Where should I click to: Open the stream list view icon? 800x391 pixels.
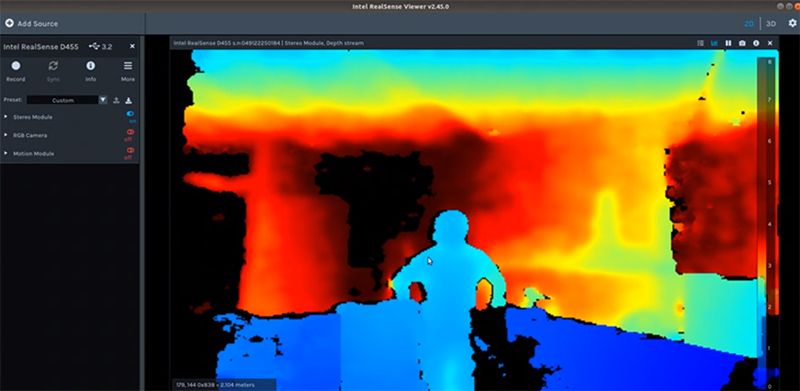pyautogui.click(x=701, y=43)
